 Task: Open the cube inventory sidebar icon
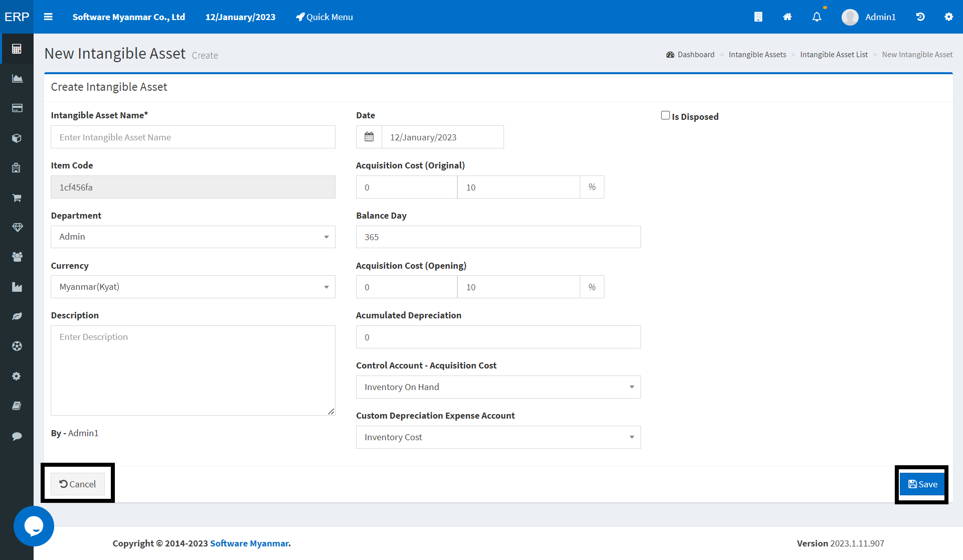point(17,138)
